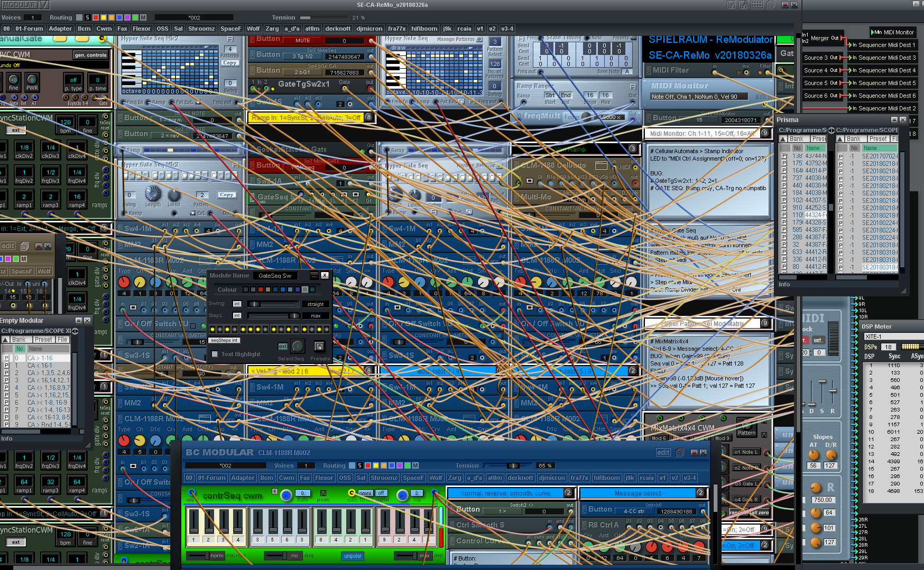This screenshot has height=570, width=924.
Task: Click the R button on contrSeq cwm
Action: 275,491
